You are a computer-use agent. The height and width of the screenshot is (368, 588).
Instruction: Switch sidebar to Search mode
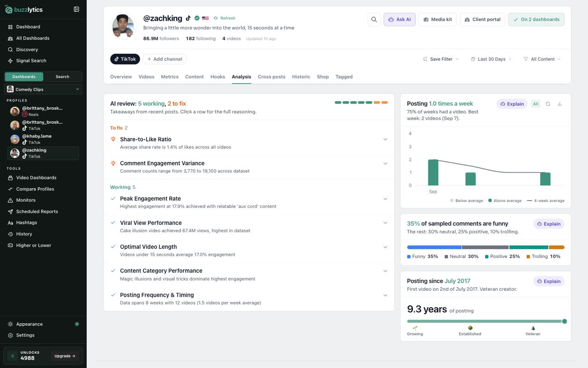click(62, 77)
